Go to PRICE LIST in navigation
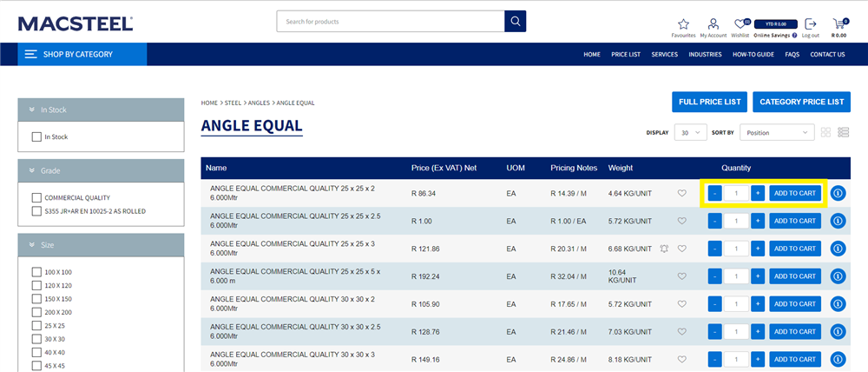 pos(625,54)
